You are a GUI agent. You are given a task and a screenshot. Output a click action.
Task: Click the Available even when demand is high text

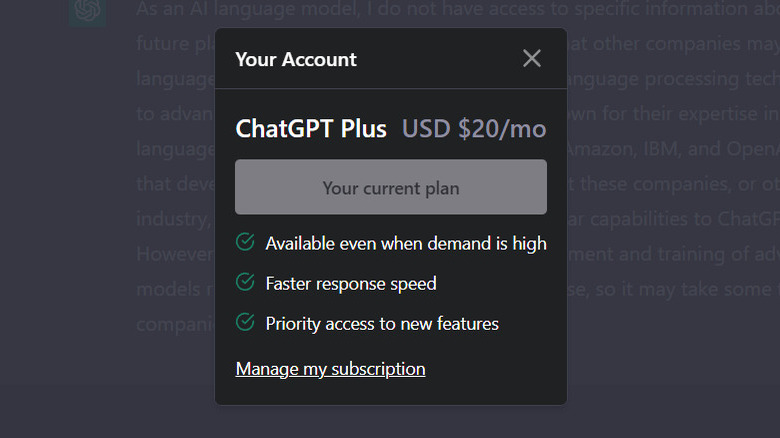click(x=406, y=243)
